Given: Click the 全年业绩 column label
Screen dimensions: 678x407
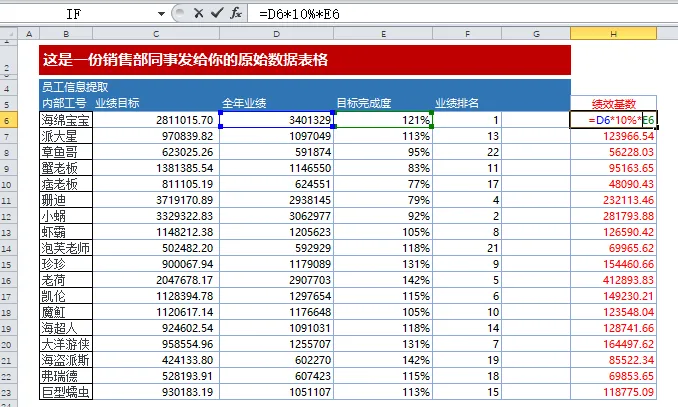Looking at the screenshot, I should [244, 103].
